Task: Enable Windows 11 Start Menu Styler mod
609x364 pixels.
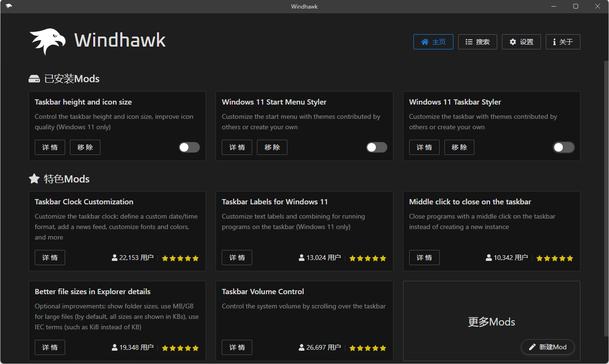Action: coord(377,147)
